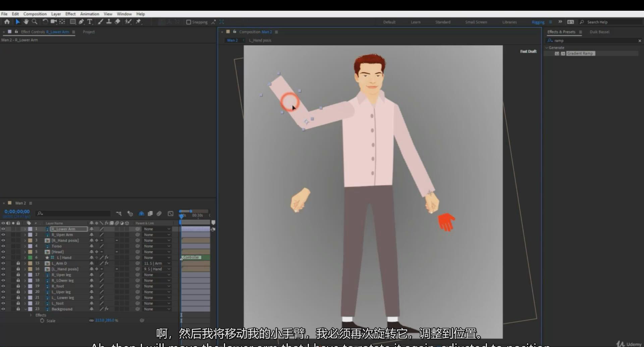Open the Animation menu
Screen dimensions: 644x347
pyautogui.click(x=89, y=14)
